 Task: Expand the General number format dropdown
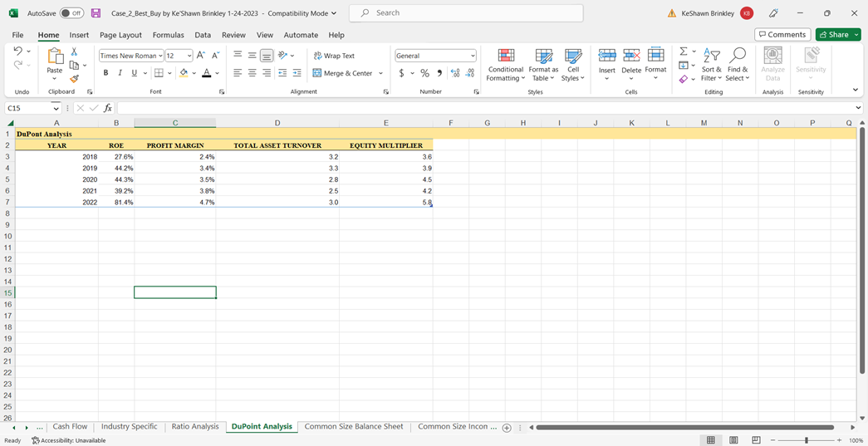pyautogui.click(x=473, y=56)
